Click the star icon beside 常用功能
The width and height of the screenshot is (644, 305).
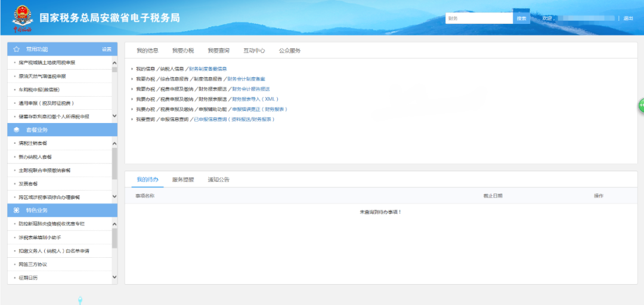(x=17, y=50)
